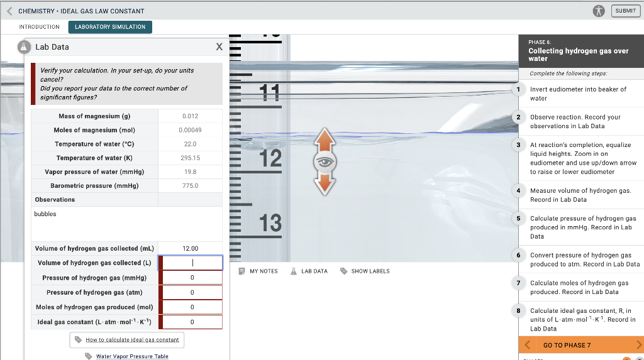
Task: Click GO TO PHASE 7 button
Action: point(567,345)
